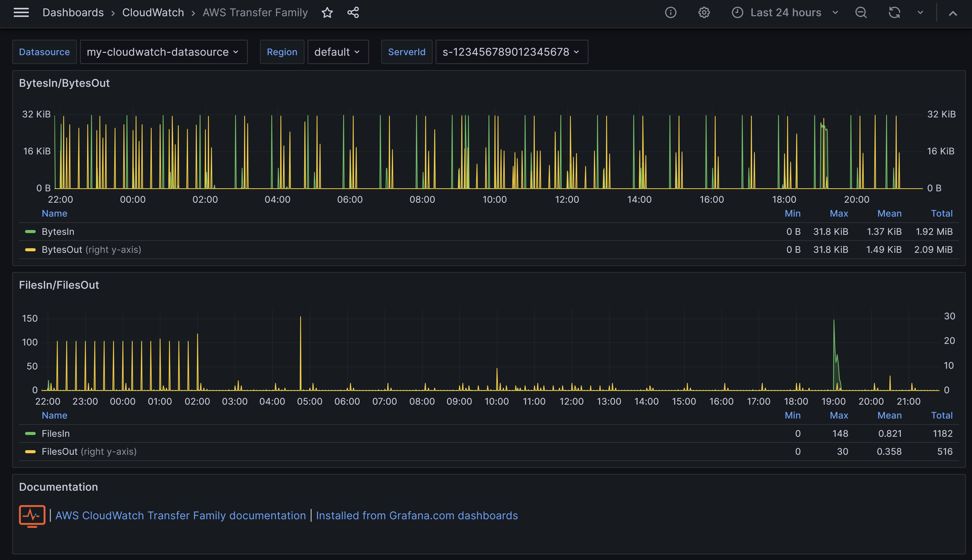Click the FilesOut yellow color swatch
This screenshot has width=972, height=560.
tap(30, 451)
